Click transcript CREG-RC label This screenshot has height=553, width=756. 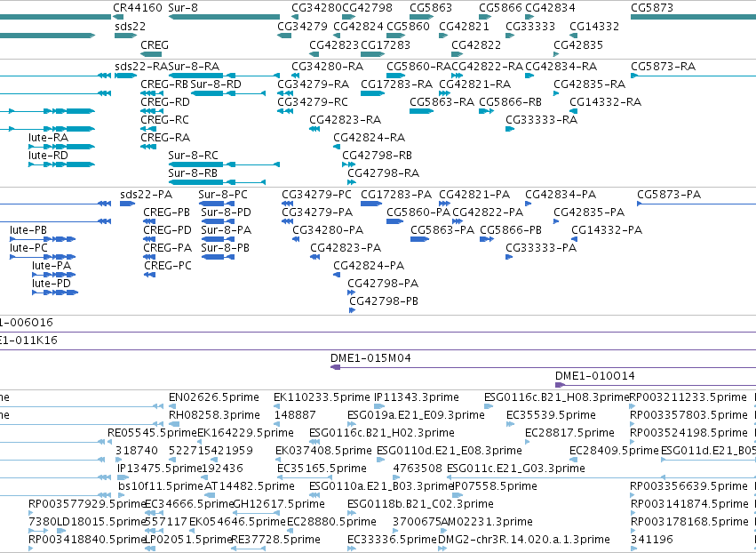tap(165, 120)
